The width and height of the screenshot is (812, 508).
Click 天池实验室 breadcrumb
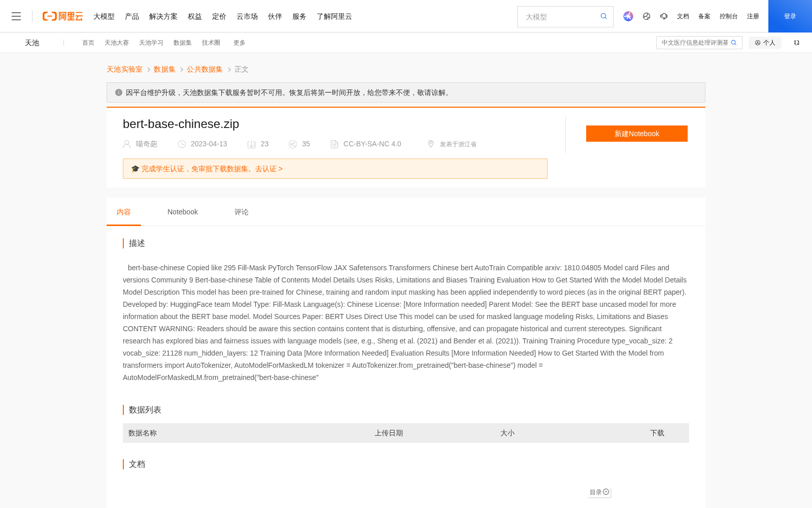click(124, 69)
